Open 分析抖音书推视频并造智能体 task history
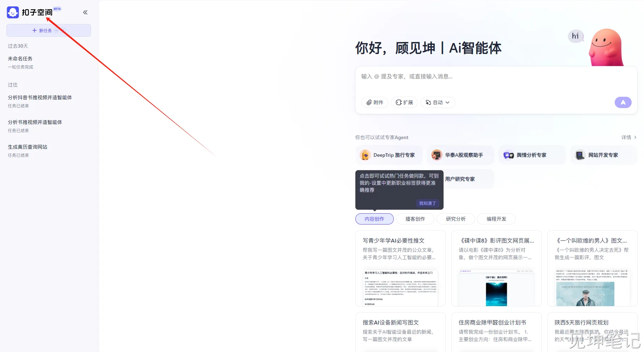 coord(40,97)
